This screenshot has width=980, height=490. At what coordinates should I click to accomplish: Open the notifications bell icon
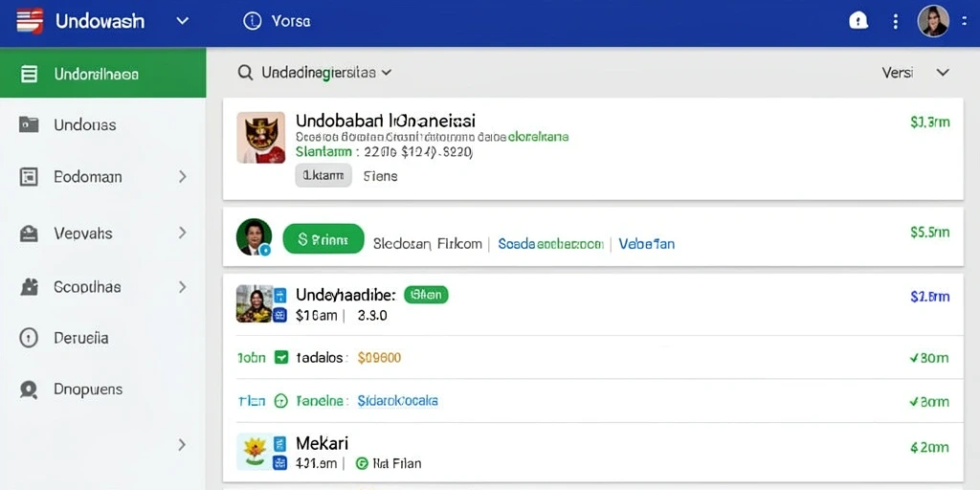858,21
